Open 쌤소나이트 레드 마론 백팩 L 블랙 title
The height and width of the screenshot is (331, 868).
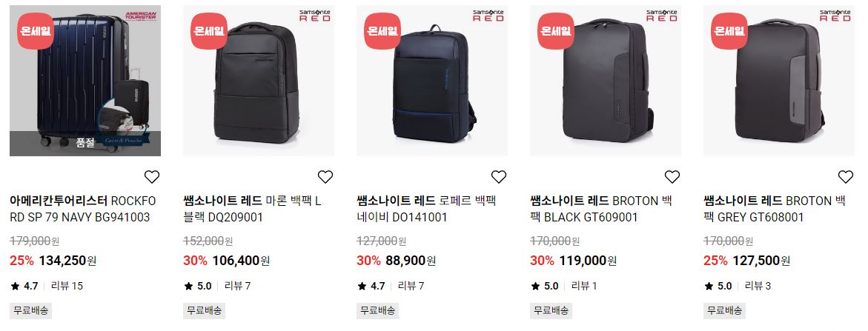click(253, 209)
